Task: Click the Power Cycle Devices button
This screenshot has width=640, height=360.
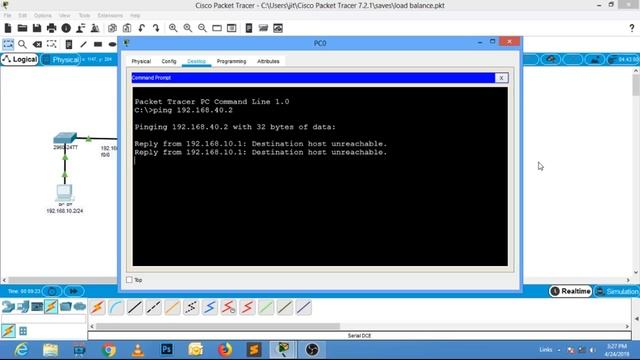Action: point(52,291)
